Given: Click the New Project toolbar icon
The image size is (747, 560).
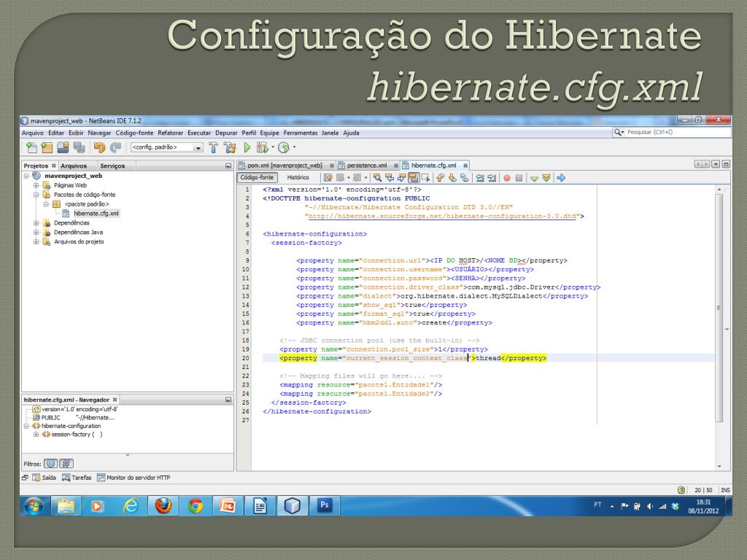Looking at the screenshot, I should pyautogui.click(x=47, y=147).
